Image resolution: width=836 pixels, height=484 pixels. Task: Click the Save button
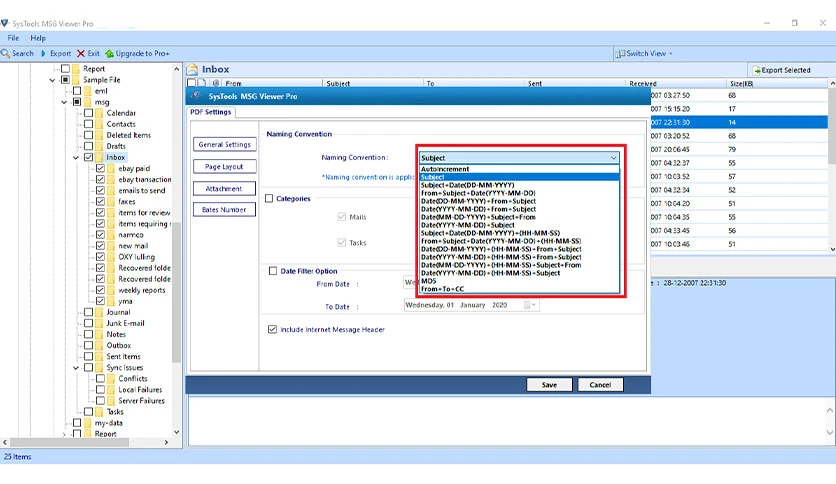[549, 385]
